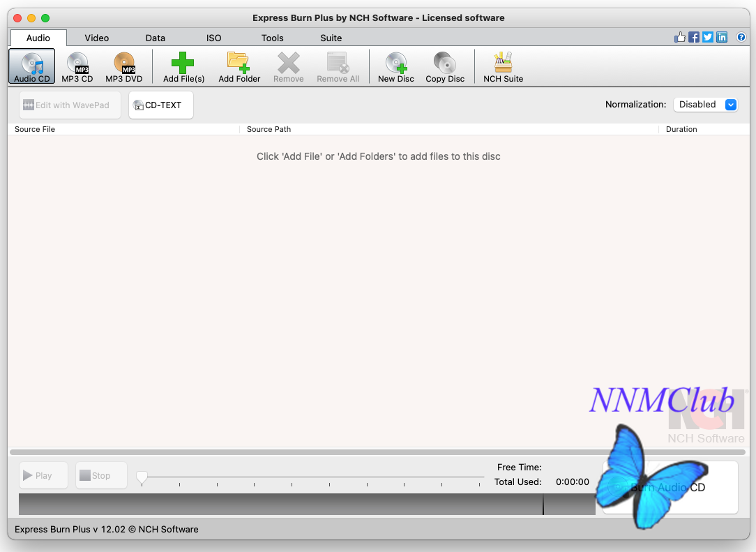This screenshot has width=756, height=552.
Task: Close the Express Burn Plus window
Action: (17, 18)
